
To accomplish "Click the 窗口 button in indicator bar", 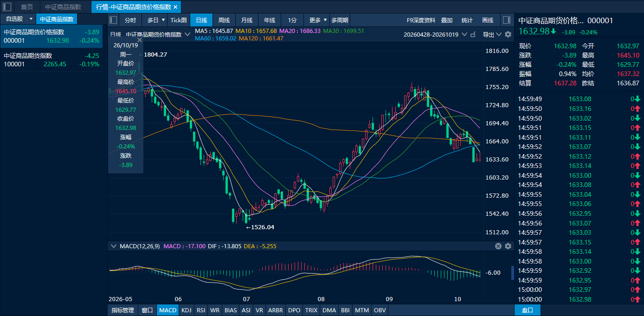I will tap(147, 310).
